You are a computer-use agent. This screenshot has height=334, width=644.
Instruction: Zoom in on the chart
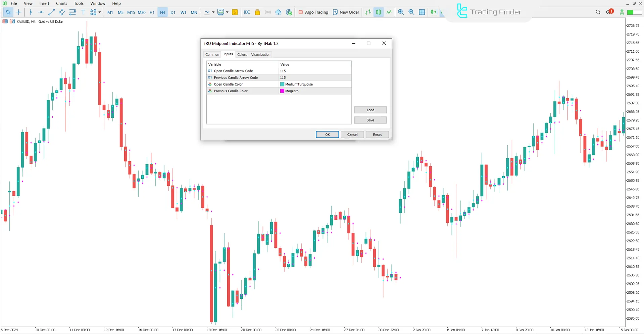401,12
